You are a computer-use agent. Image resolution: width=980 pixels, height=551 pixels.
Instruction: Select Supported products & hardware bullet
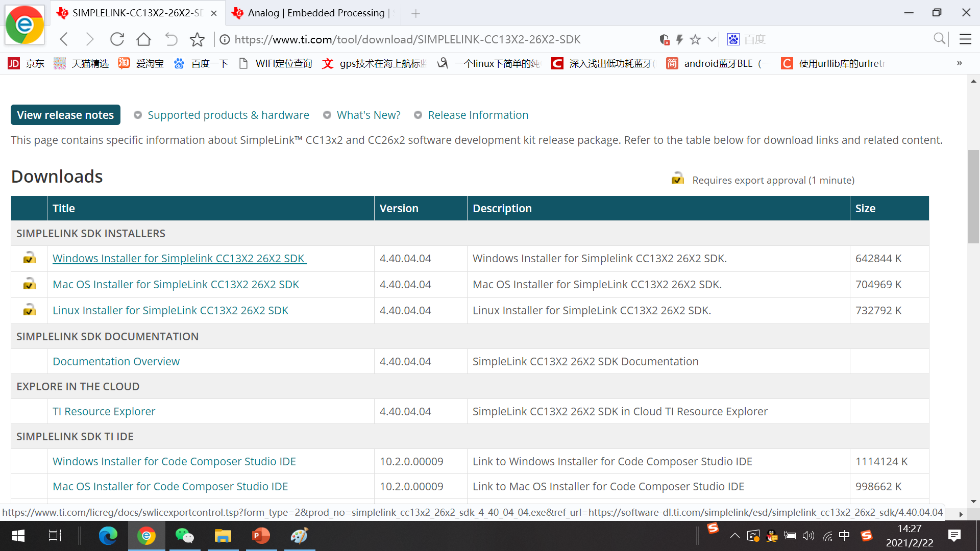pos(137,115)
